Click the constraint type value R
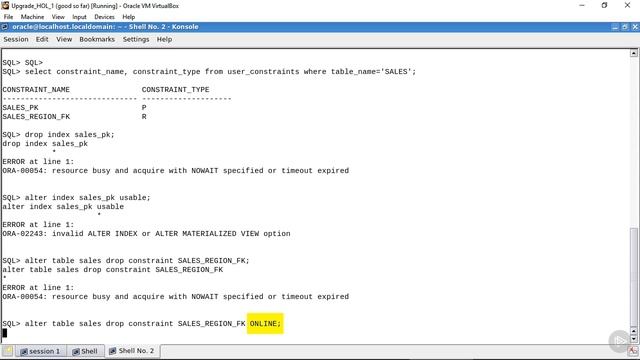The height and width of the screenshot is (360, 640). click(x=144, y=117)
